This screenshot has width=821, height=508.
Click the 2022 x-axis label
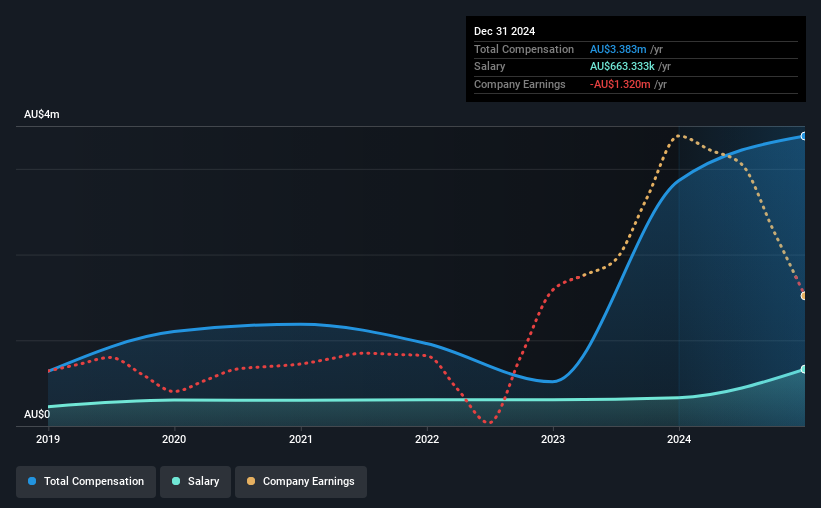(x=427, y=439)
